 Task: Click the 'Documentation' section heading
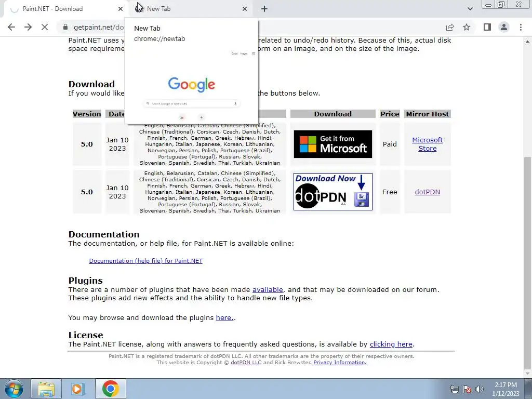pos(104,234)
